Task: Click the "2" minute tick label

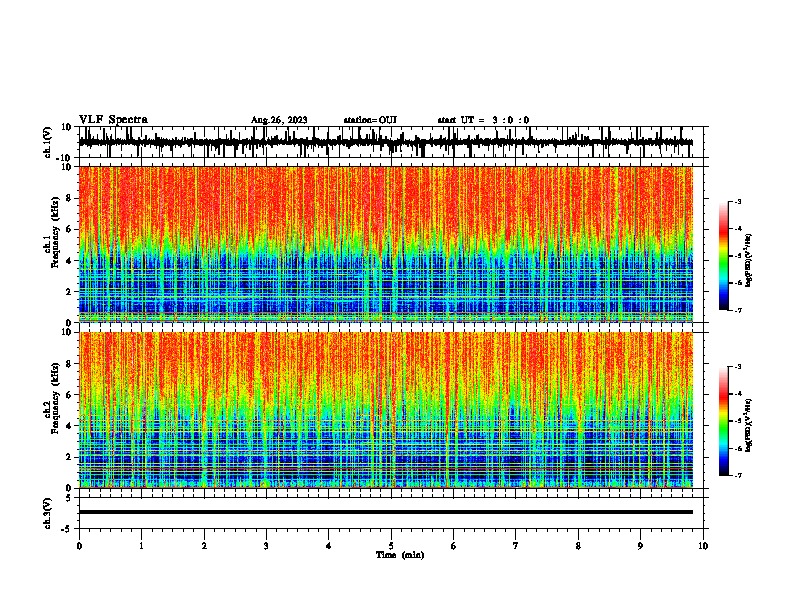Action: [204, 546]
